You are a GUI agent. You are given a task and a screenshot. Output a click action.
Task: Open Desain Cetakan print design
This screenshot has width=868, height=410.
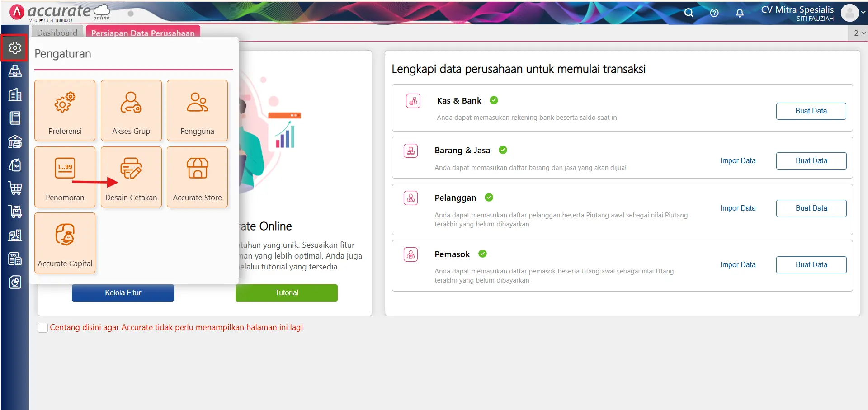click(131, 177)
